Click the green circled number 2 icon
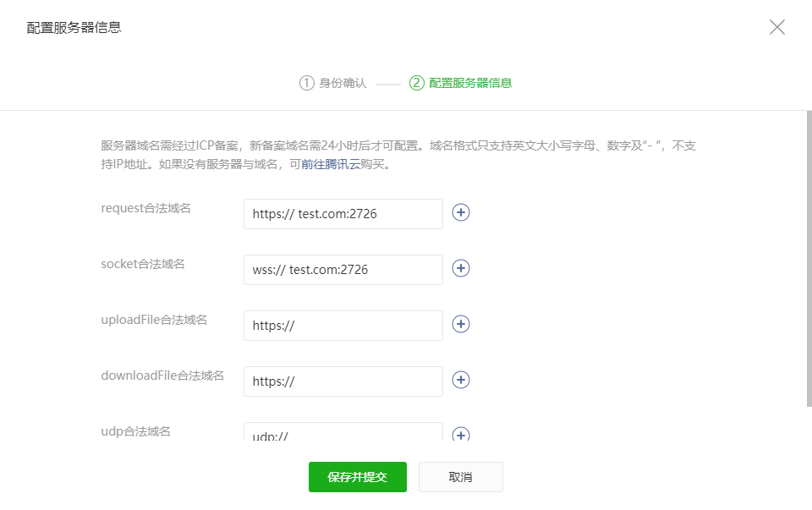This screenshot has height=510, width=812. pos(416,83)
